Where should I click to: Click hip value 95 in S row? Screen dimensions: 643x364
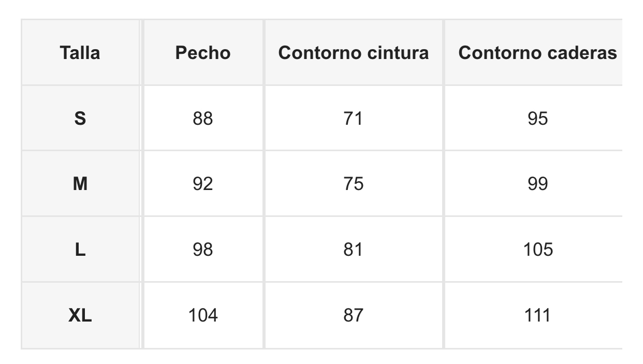pyautogui.click(x=537, y=119)
